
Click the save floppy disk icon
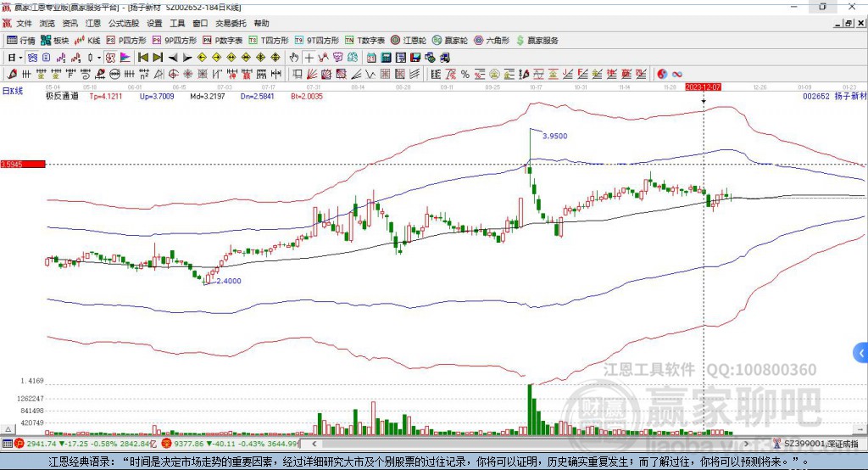click(x=415, y=58)
